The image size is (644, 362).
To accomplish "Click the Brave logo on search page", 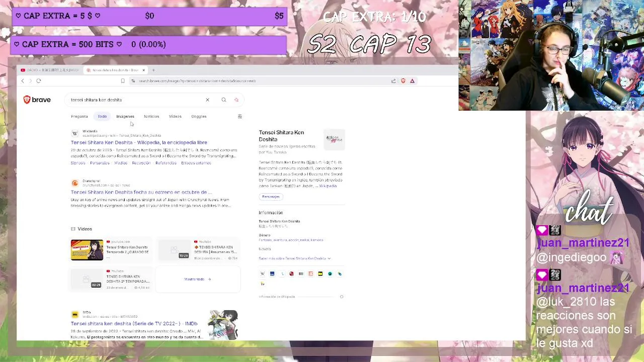I will coord(37,100).
